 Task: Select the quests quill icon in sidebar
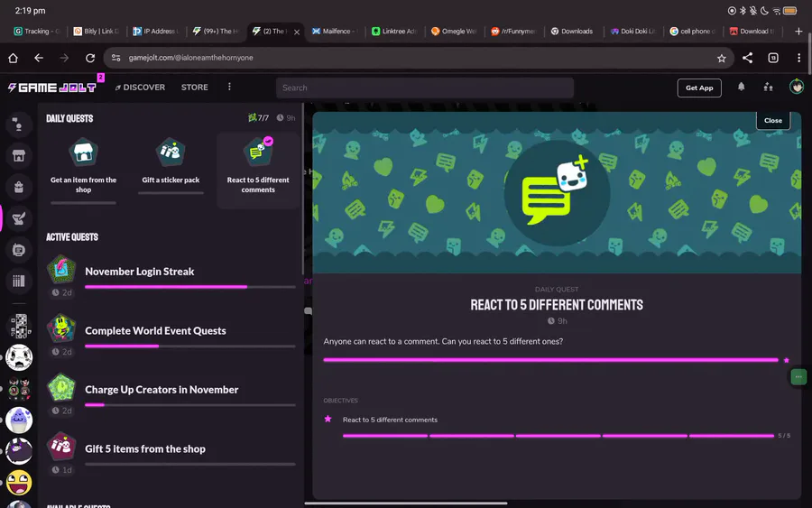[x=19, y=218]
